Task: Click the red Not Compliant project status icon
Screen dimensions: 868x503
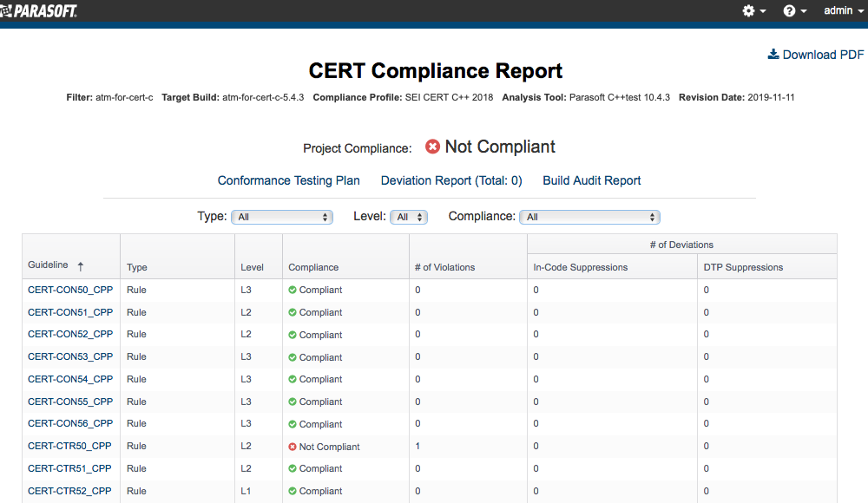Action: 432,147
